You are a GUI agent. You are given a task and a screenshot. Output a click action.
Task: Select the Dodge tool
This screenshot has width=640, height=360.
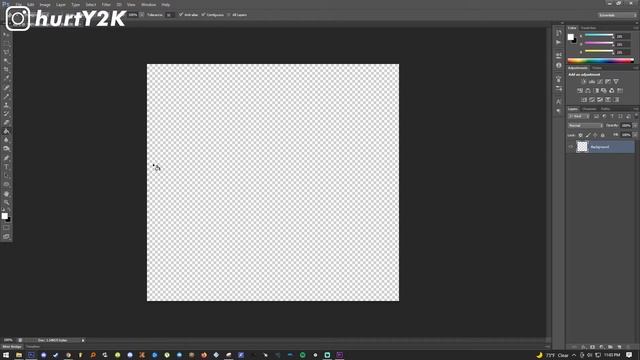coord(6,149)
